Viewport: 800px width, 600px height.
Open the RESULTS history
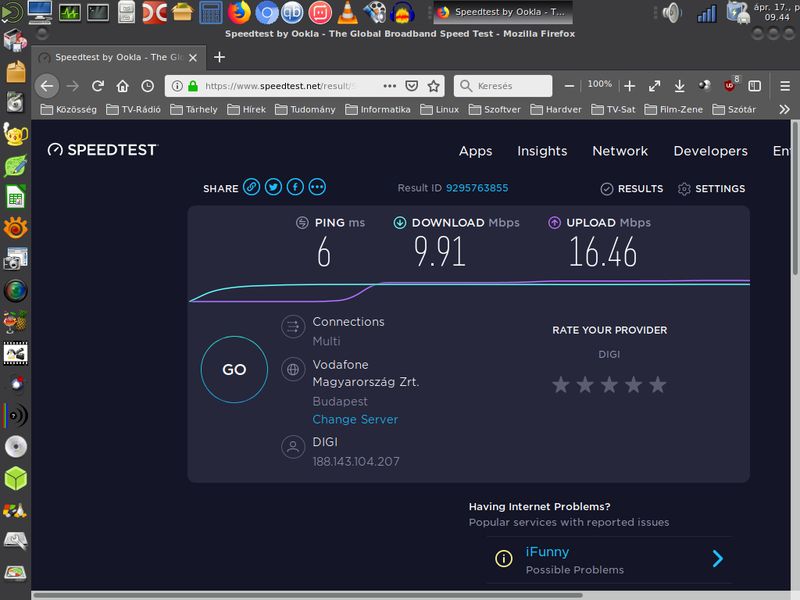click(632, 189)
